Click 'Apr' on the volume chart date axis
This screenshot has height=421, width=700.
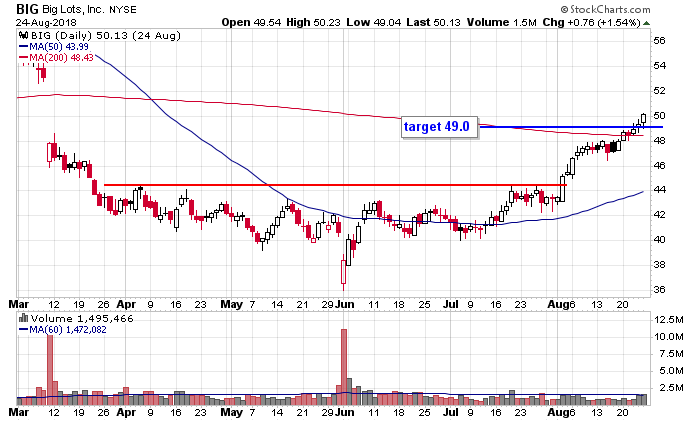click(x=126, y=412)
